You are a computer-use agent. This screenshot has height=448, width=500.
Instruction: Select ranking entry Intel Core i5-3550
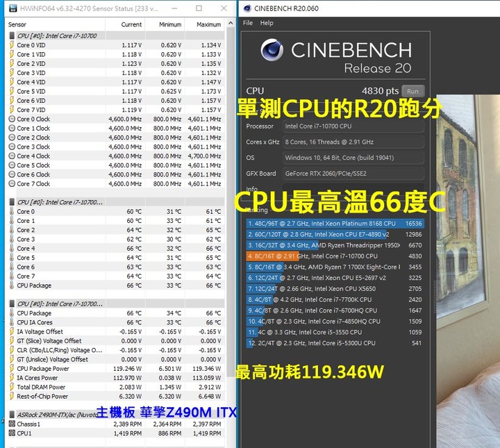[335, 332]
